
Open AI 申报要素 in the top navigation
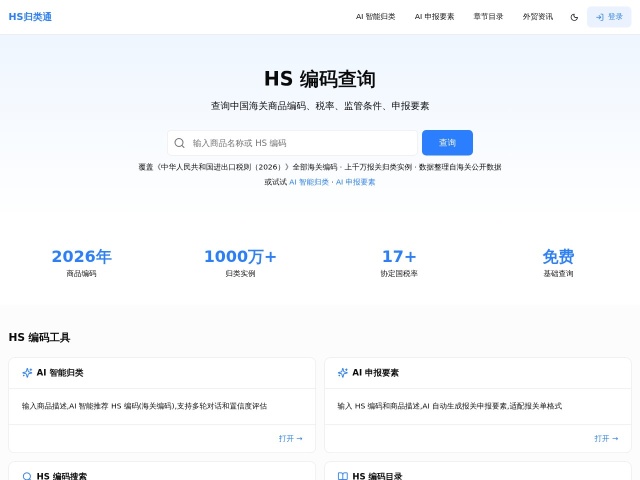tap(434, 17)
